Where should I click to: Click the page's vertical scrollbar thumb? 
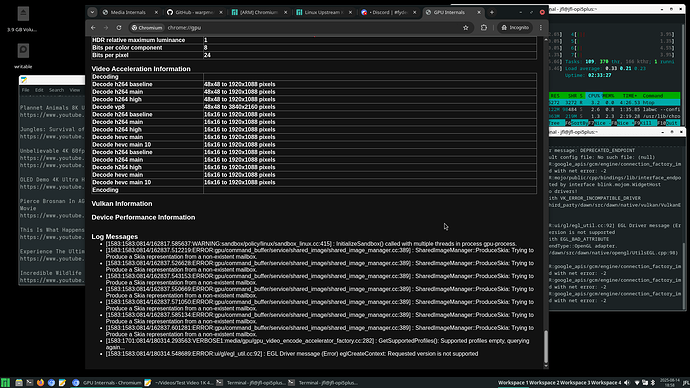[x=546, y=346]
